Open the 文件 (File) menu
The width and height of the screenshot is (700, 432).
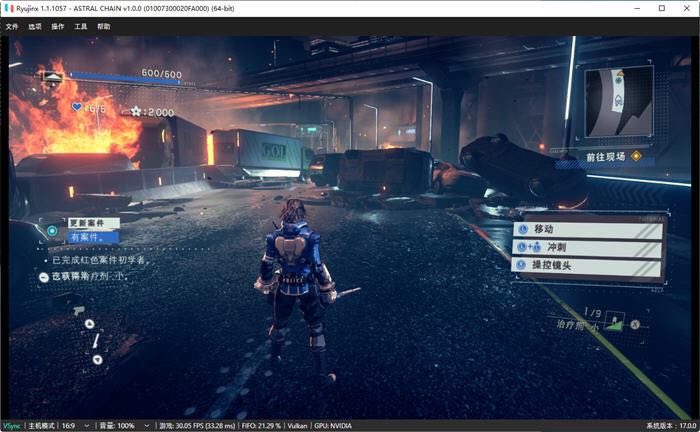[x=12, y=26]
